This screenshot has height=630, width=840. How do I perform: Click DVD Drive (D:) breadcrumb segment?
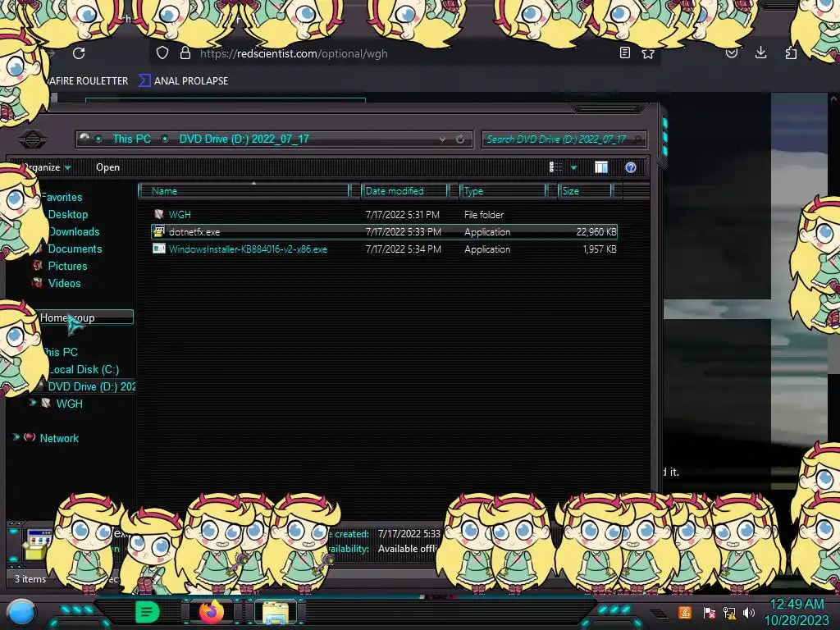(244, 139)
